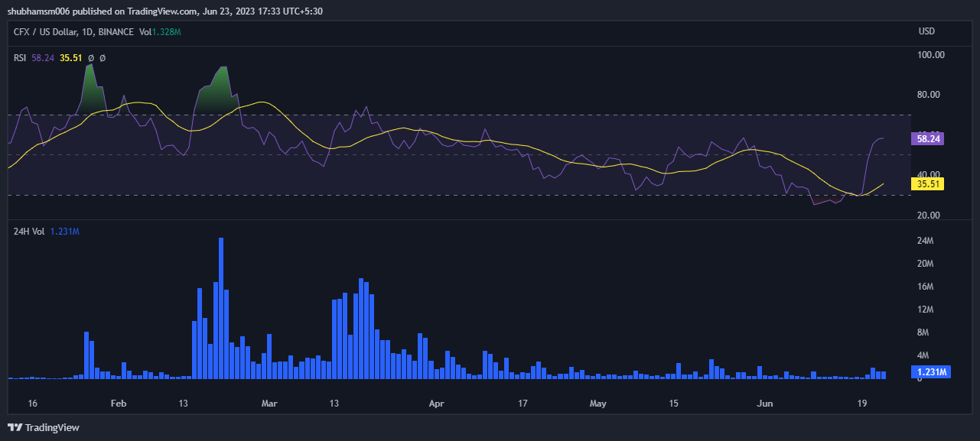The height and width of the screenshot is (441, 980).
Task: Click the Jun date label on time axis
Action: coord(764,403)
